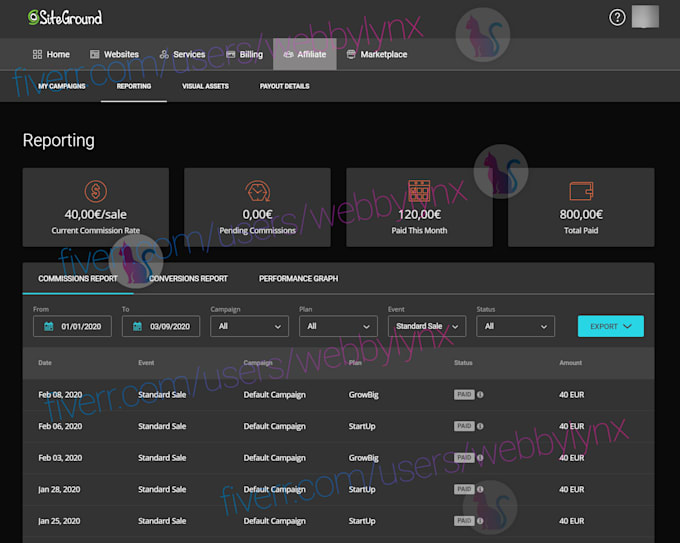Click the info icon in Feb 06 row
This screenshot has width=680, height=543.
pyautogui.click(x=480, y=426)
